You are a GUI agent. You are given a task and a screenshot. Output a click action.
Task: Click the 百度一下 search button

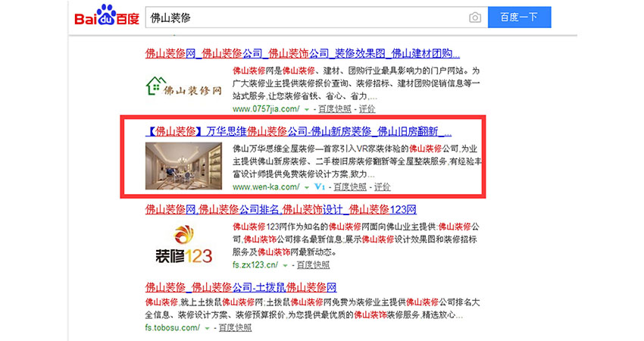click(x=519, y=17)
